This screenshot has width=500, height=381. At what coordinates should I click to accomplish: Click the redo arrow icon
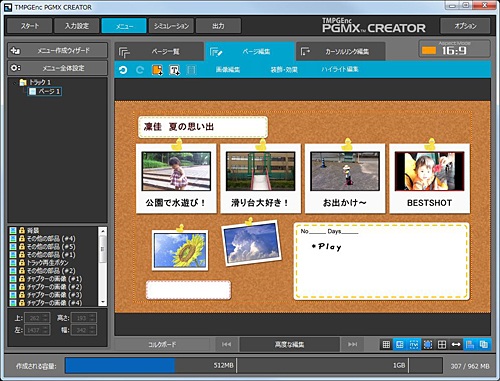click(x=140, y=70)
